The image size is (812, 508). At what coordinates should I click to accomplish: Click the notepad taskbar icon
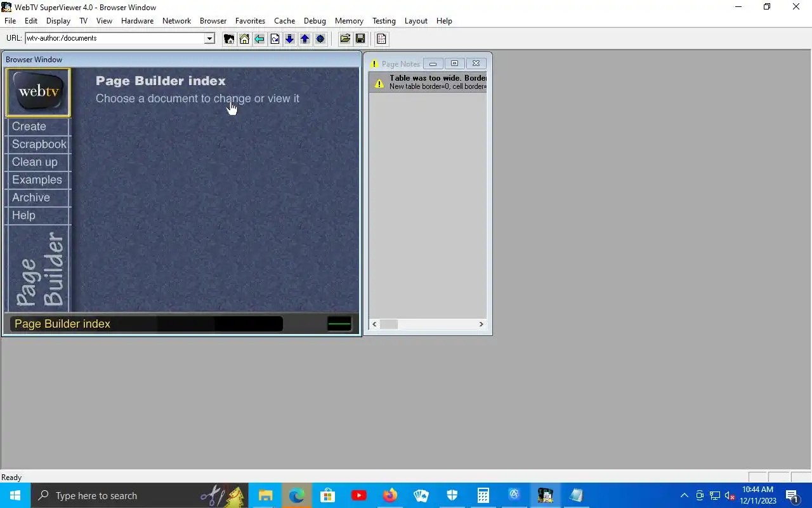[x=576, y=495]
